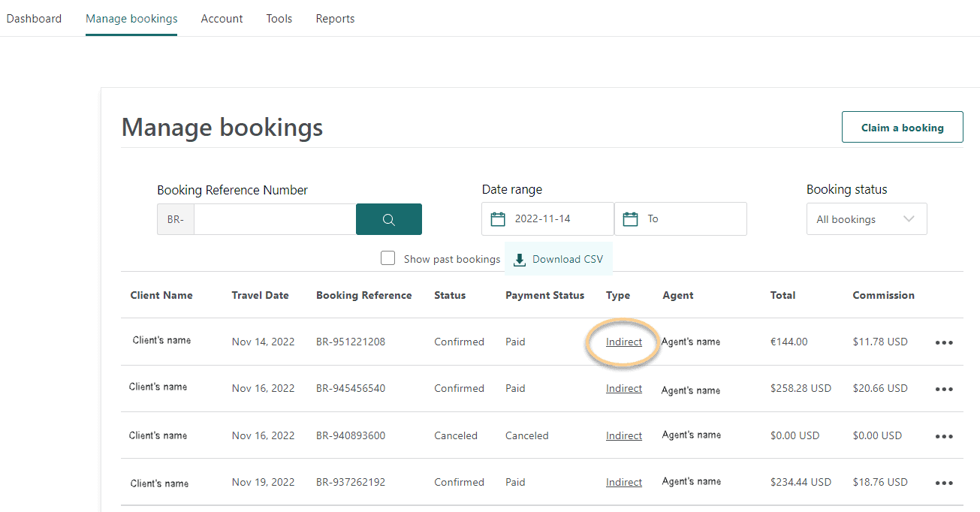This screenshot has width=980, height=512.
Task: Open the ellipsis menu for booking BR-937262192
Action: pos(943,482)
